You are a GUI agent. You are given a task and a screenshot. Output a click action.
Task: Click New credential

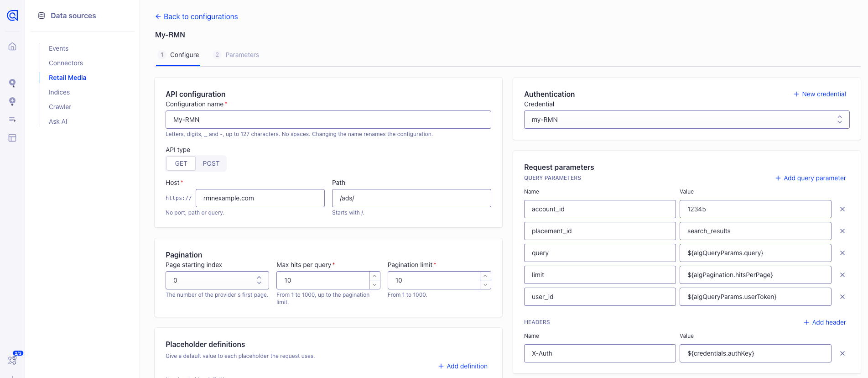(x=820, y=94)
